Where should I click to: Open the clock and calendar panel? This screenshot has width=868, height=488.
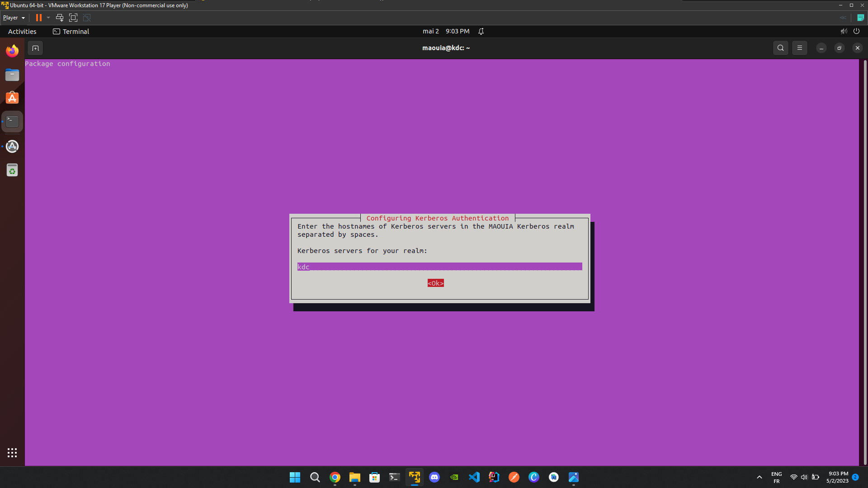446,31
